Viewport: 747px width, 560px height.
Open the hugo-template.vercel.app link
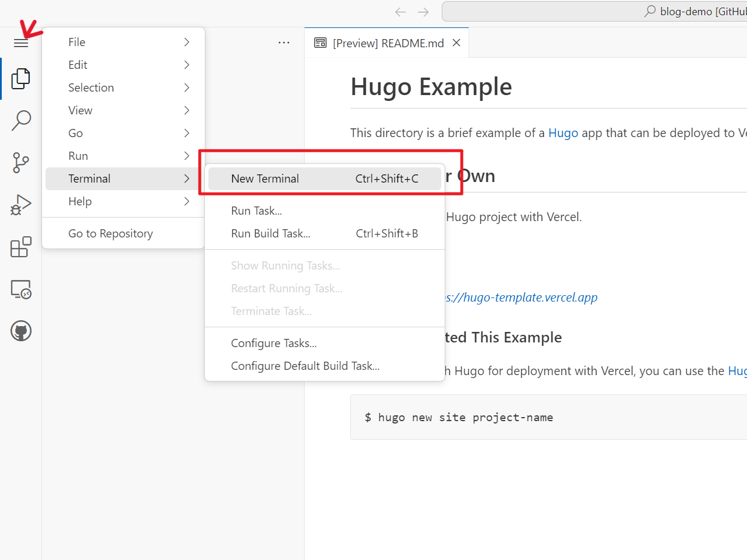coord(522,297)
